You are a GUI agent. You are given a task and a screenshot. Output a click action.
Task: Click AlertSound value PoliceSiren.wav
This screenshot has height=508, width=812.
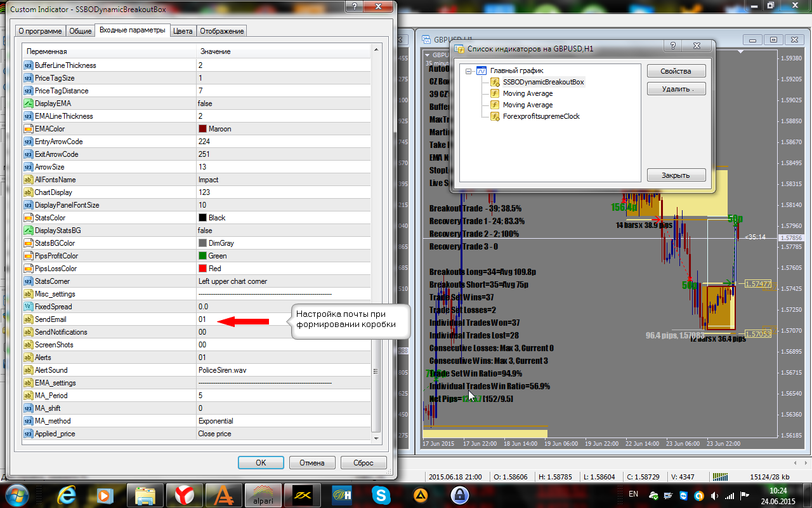click(283, 370)
